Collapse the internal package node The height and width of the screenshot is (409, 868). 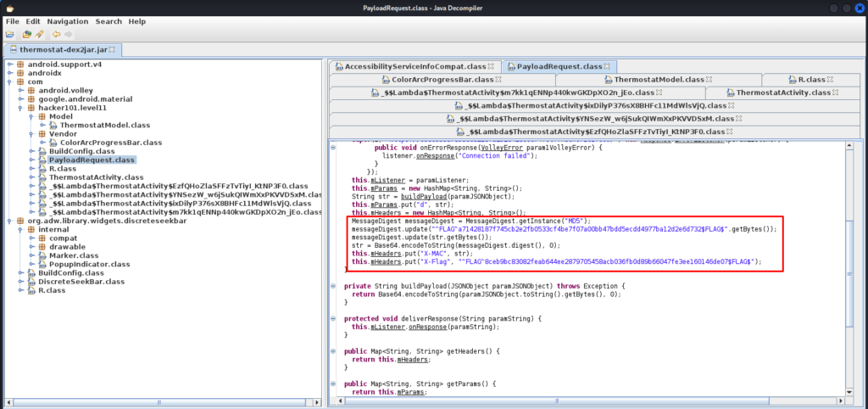[x=21, y=229]
